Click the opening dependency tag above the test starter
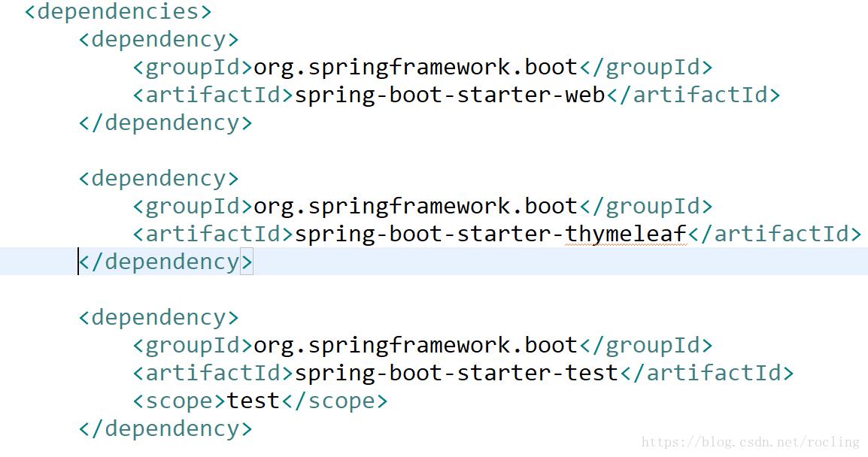The height and width of the screenshot is (457, 868). (x=159, y=317)
